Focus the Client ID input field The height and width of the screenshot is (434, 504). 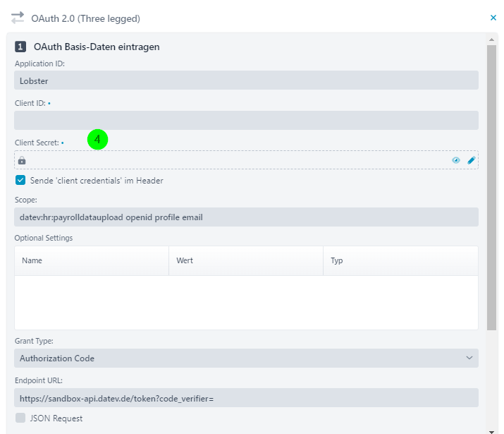[246, 121]
